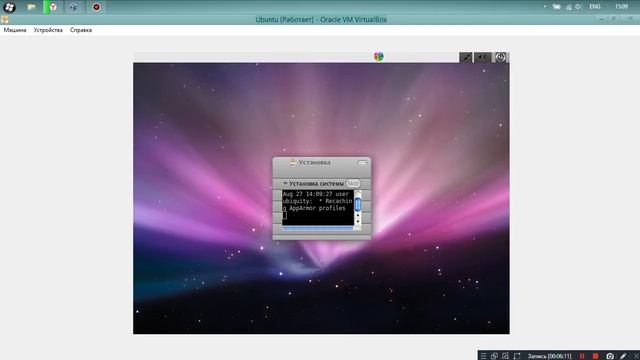Viewport: 640px width, 360px height.
Task: Take a screenshot with recorder camera icon
Action: (x=610, y=356)
